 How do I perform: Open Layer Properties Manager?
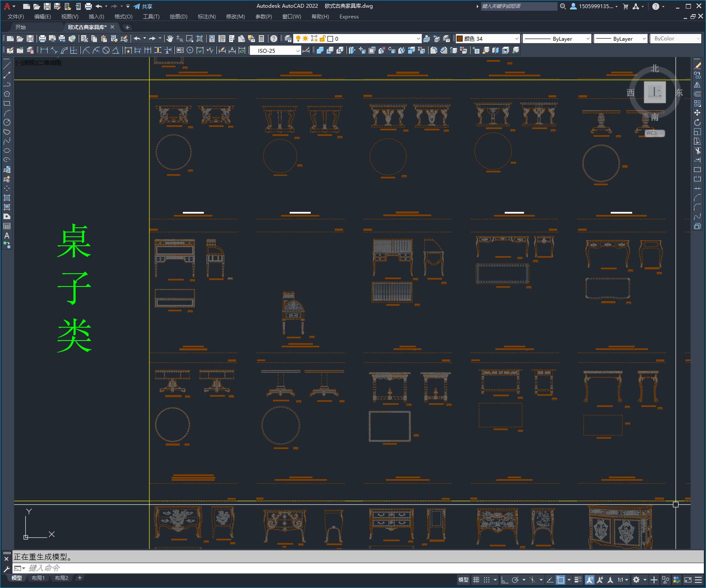click(x=288, y=39)
